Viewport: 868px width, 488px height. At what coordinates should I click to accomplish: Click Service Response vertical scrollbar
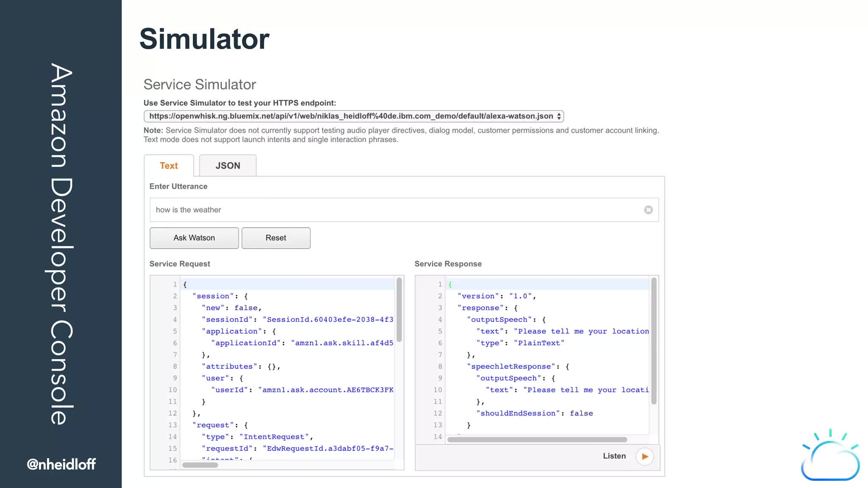point(654,341)
